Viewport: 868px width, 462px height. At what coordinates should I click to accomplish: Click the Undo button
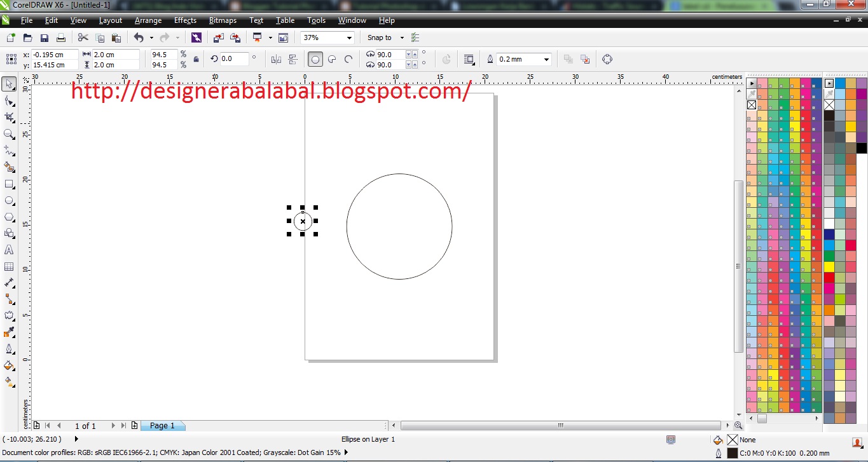tap(139, 37)
